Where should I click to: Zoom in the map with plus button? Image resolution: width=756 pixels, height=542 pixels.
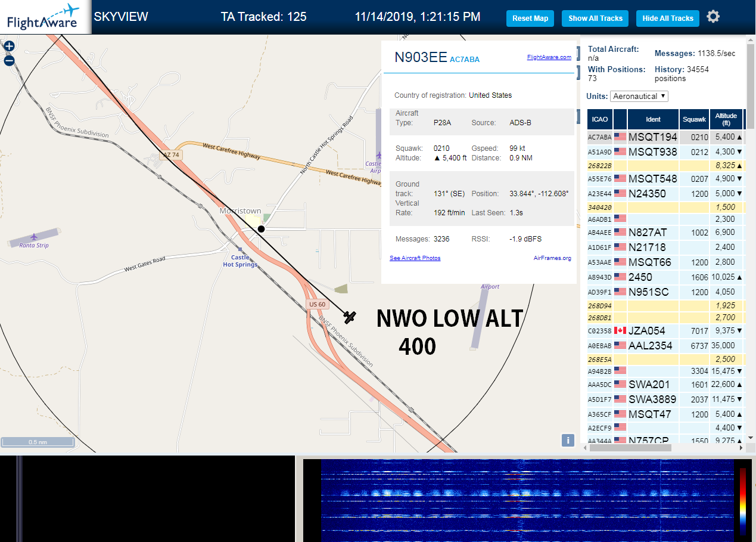[9, 46]
